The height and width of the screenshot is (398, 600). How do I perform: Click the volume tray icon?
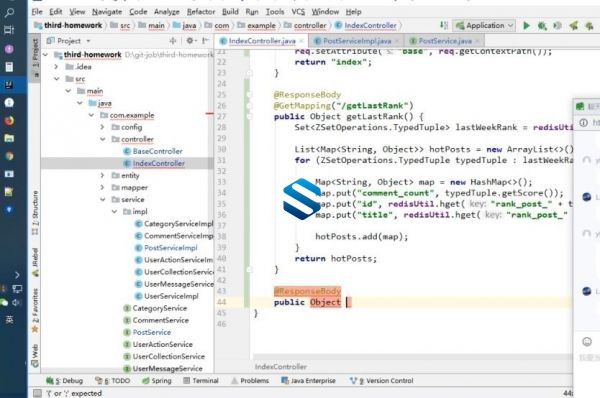coord(16,303)
